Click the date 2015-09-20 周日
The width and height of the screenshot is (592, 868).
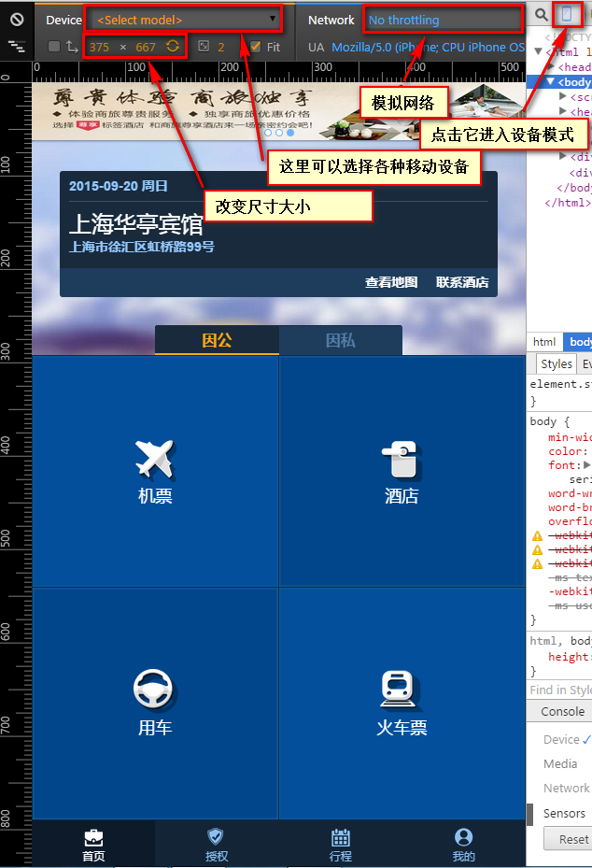(x=119, y=186)
